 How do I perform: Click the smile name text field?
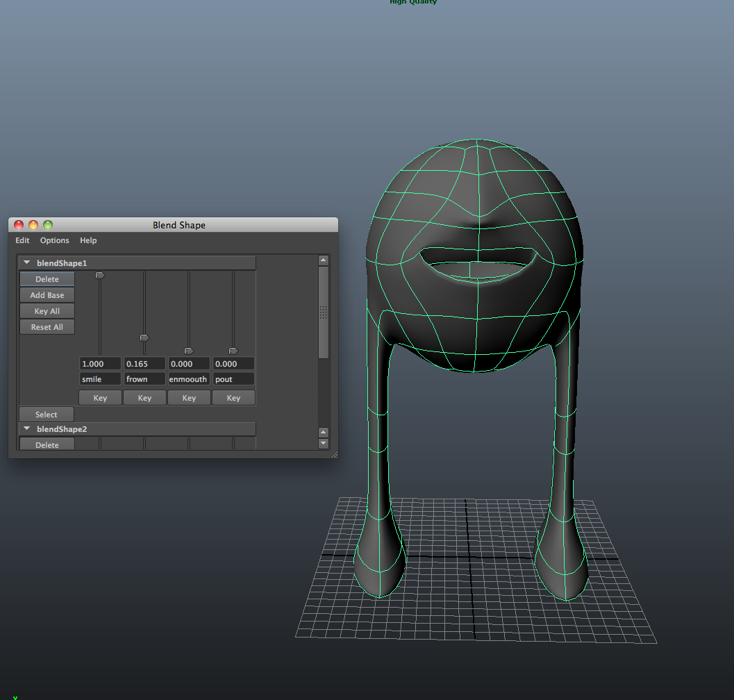100,379
